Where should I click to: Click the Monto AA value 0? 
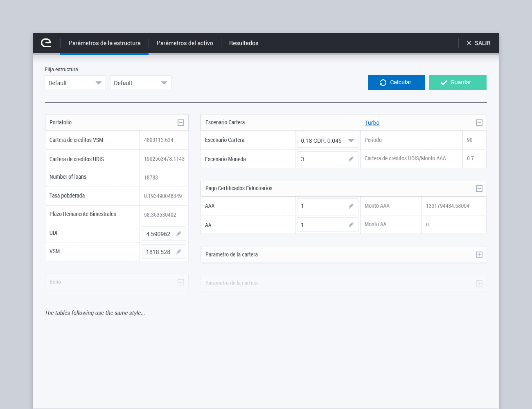427,224
